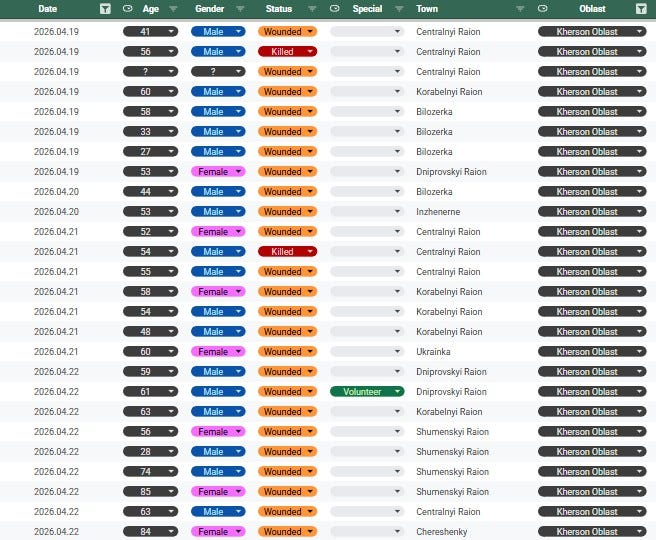Click the chip-type icon left of the Oblast header
The image size is (656, 540).
(x=543, y=8)
